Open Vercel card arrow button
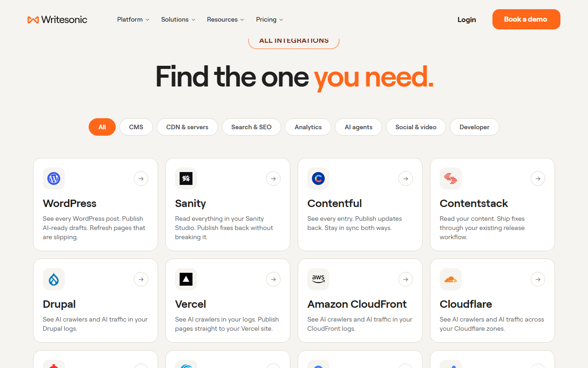588x368 pixels. pos(273,279)
